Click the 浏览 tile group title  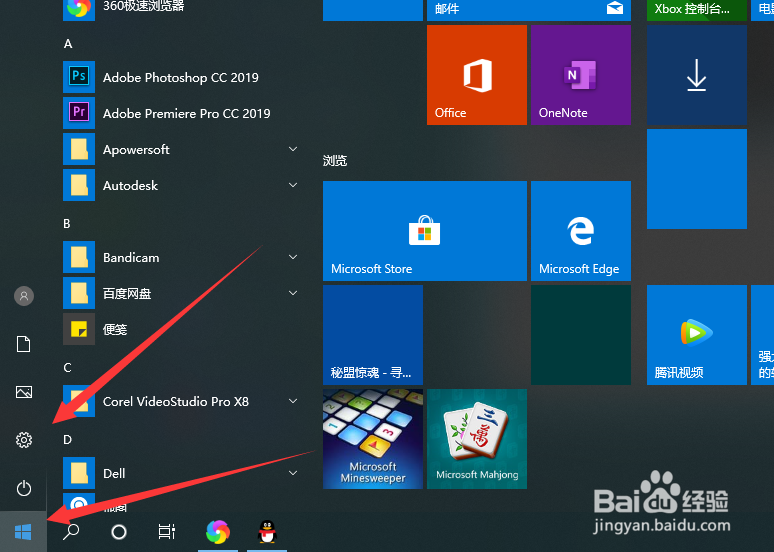(335, 160)
